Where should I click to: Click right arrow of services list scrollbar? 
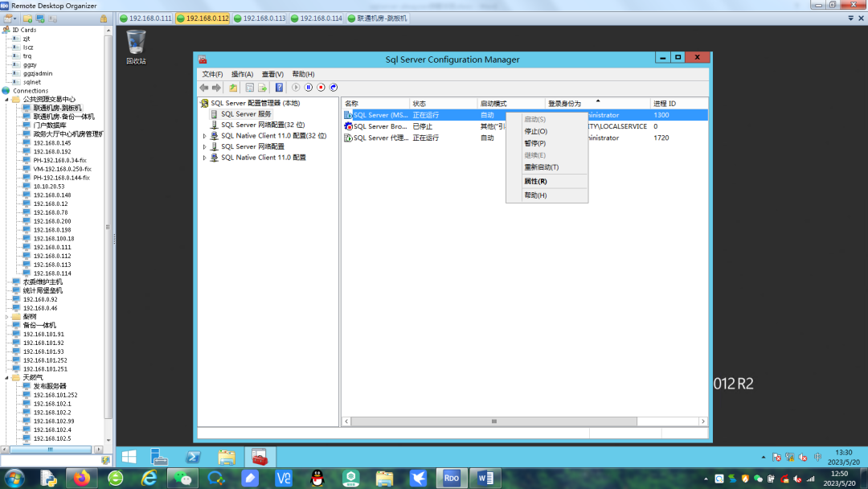(703, 421)
